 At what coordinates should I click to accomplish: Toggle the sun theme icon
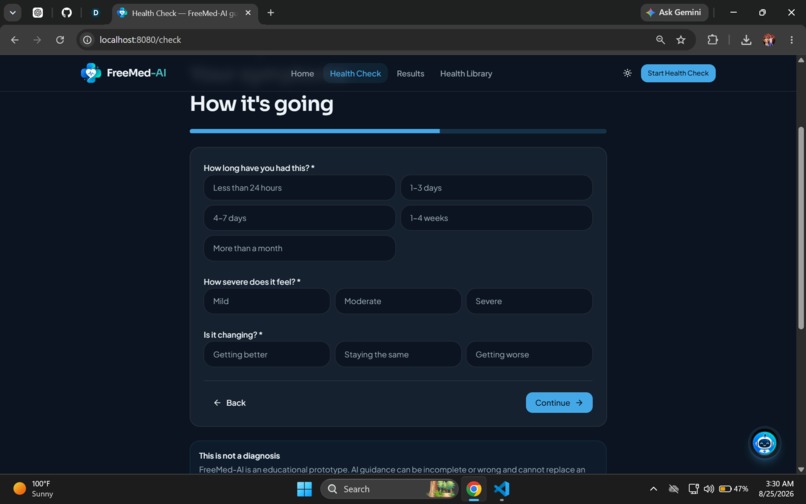point(627,73)
